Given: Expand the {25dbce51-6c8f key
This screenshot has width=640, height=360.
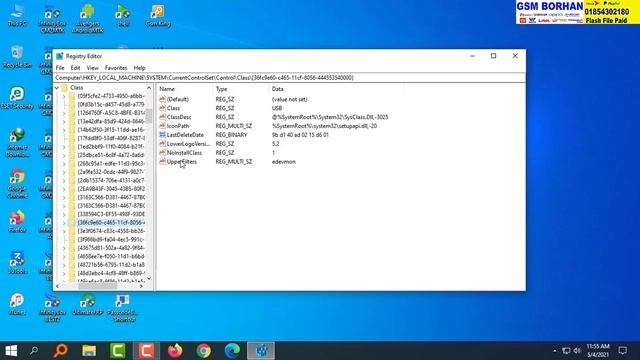Looking at the screenshot, I should point(64,156).
